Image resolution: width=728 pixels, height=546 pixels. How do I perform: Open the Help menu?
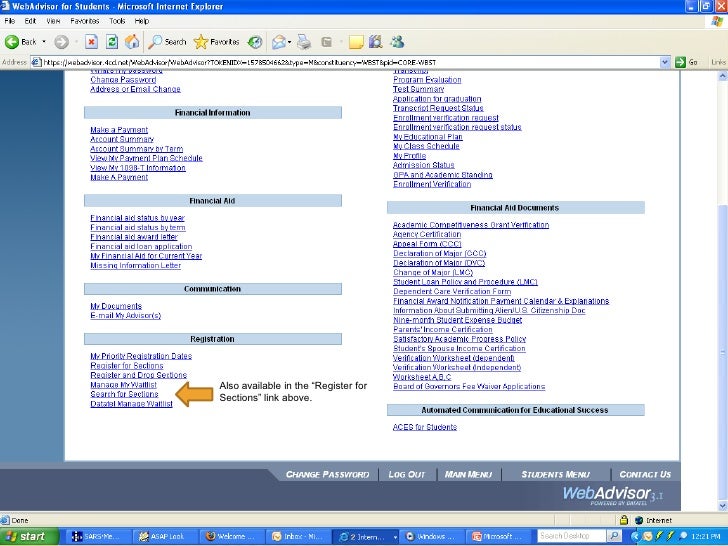[142, 21]
